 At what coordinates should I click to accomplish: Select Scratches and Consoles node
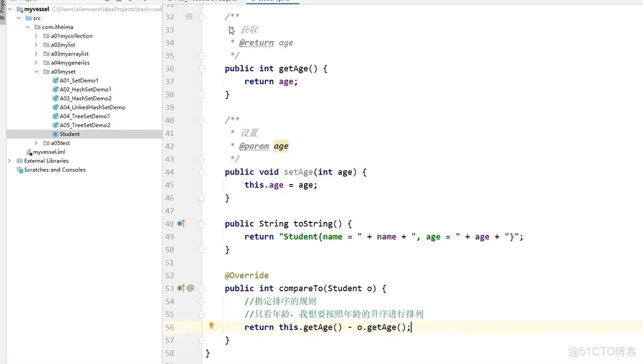point(55,170)
